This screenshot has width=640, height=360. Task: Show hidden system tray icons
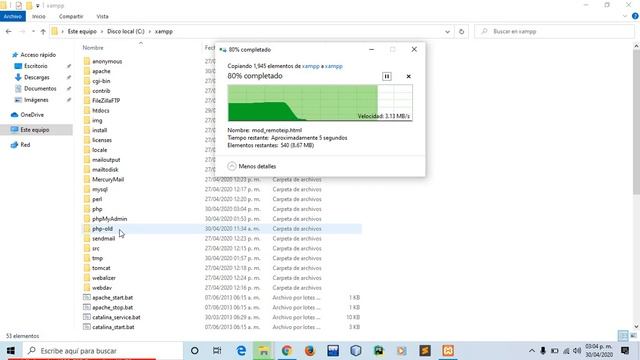tap(531, 351)
